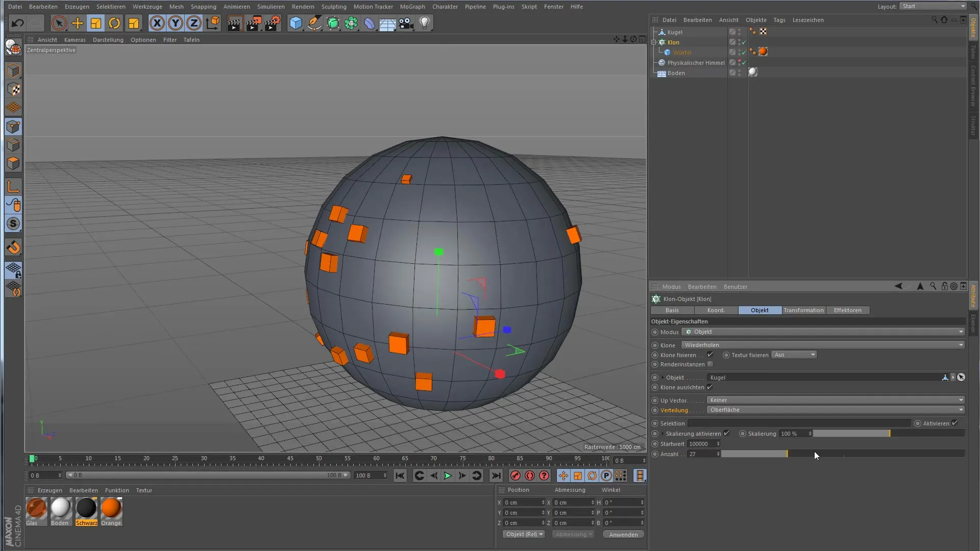Toggle the X axis lock icon
The width and height of the screenshot is (980, 551).
point(157,23)
